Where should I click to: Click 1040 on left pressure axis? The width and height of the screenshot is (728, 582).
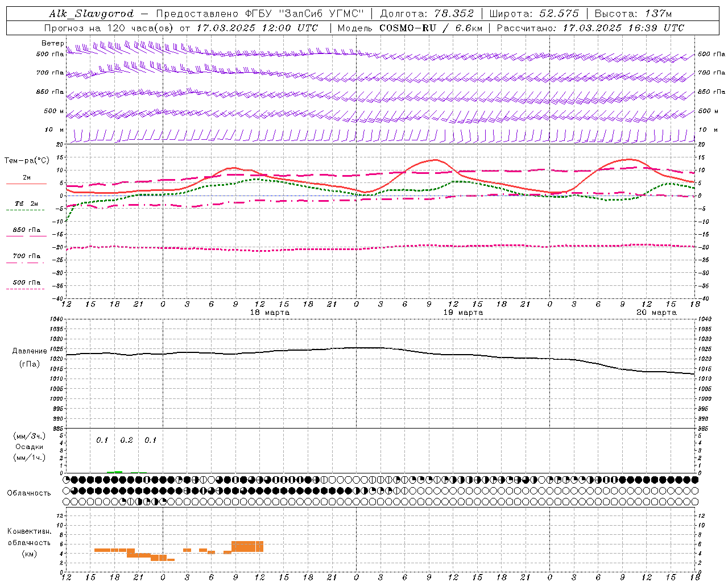pos(57,319)
